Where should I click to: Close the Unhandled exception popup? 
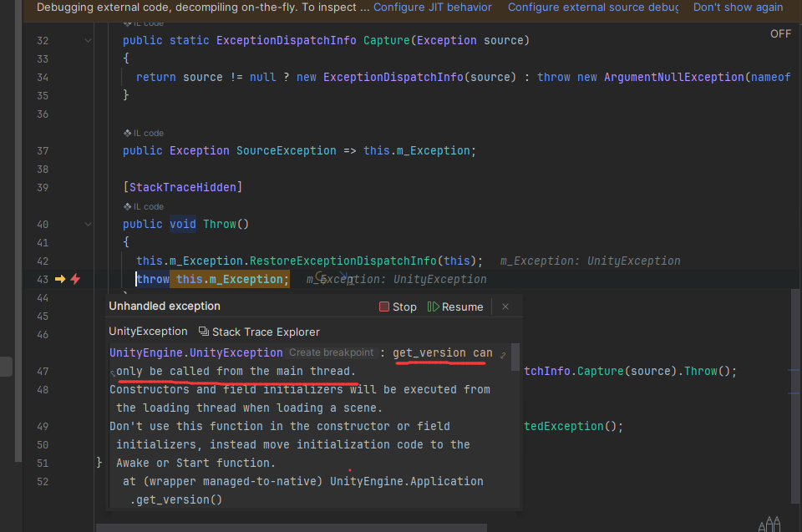point(505,307)
